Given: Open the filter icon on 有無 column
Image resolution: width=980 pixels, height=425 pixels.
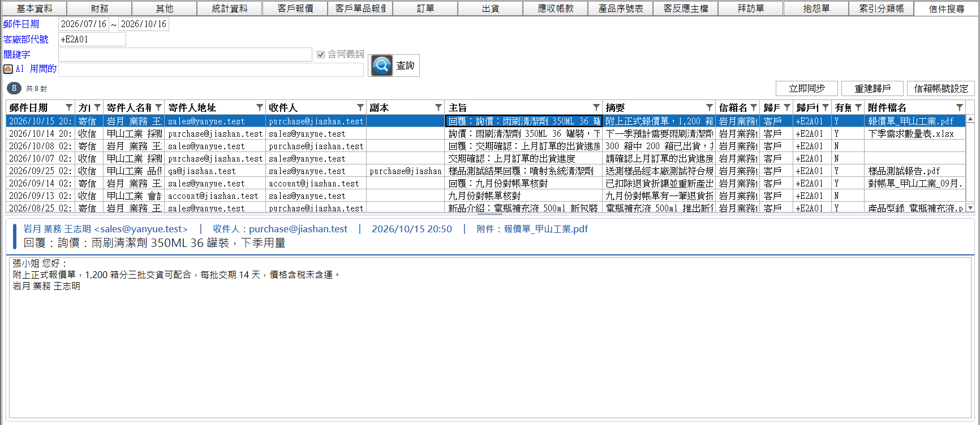Looking at the screenshot, I should pos(858,107).
